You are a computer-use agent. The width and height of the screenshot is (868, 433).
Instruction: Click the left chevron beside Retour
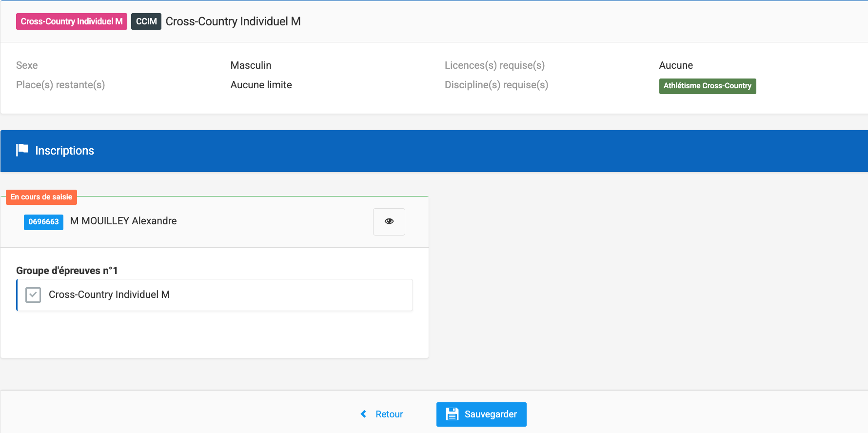[363, 414]
